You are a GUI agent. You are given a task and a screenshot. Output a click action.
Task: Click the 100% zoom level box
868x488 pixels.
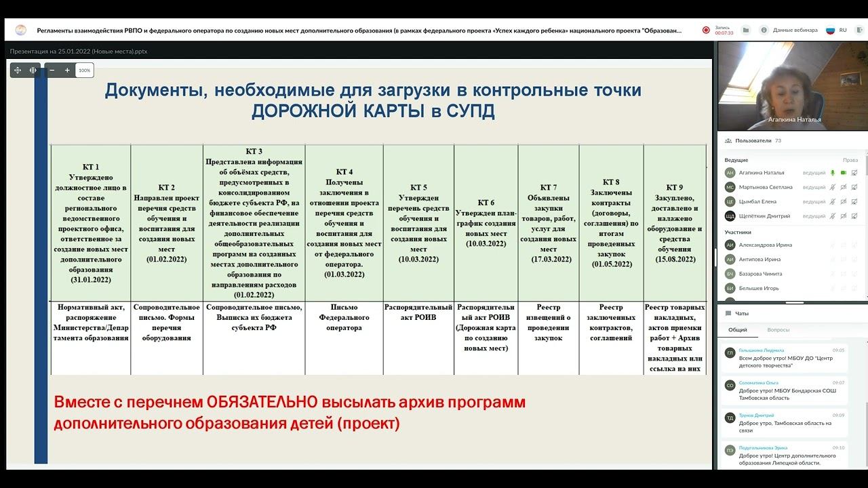84,70
